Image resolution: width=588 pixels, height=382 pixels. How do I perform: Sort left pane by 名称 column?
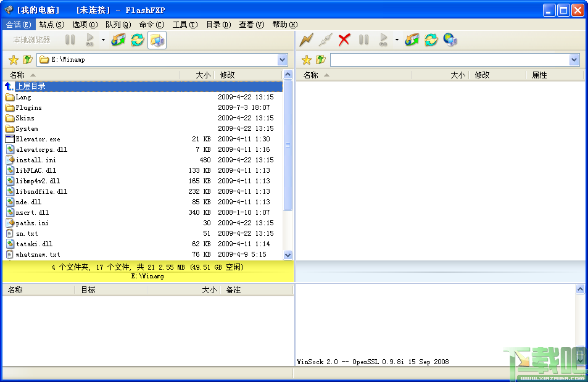pyautogui.click(x=91, y=75)
